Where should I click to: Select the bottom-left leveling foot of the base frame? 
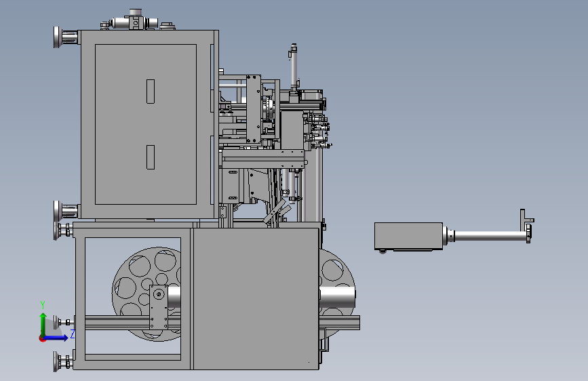click(62, 361)
